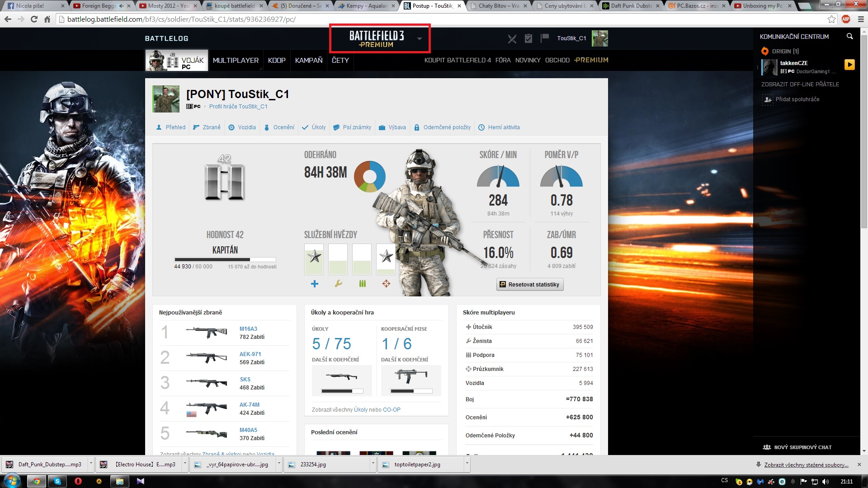This screenshot has height=488, width=868.
Task: Open the AEK-971 weapon link
Action: tap(250, 354)
